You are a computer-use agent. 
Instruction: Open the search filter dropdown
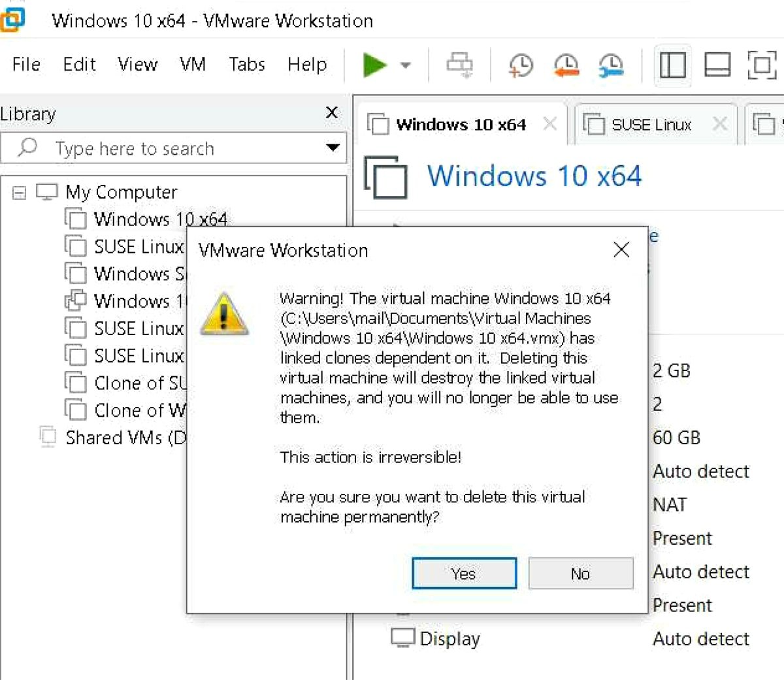[x=335, y=148]
